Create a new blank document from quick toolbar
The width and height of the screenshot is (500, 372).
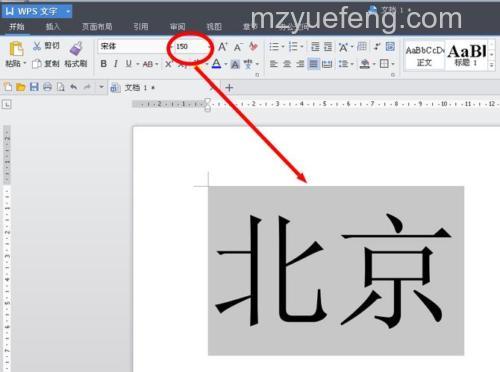8,87
